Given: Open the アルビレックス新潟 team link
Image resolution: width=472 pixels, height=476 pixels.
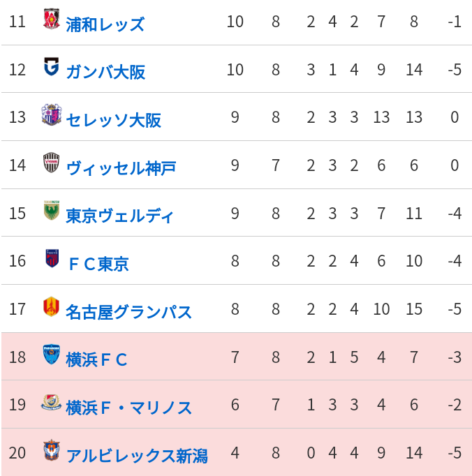Looking at the screenshot, I should (137, 456).
